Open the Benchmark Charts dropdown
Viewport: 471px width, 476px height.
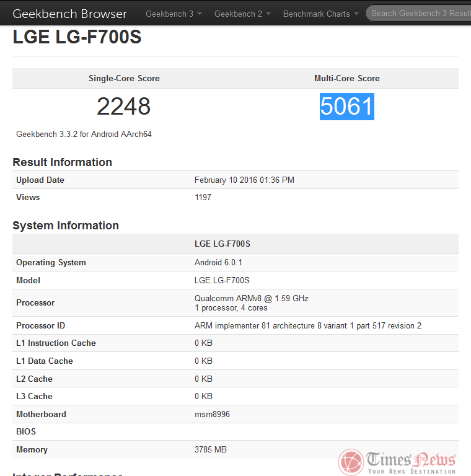coord(320,14)
